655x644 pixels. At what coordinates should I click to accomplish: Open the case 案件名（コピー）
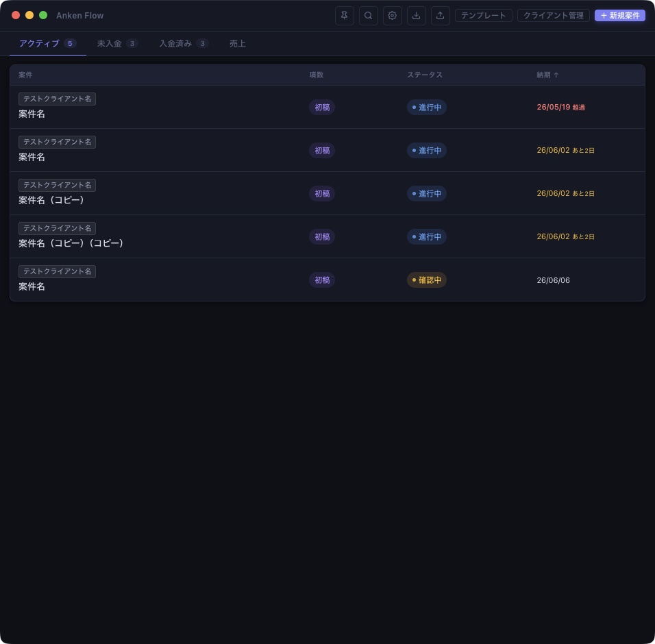(51, 200)
